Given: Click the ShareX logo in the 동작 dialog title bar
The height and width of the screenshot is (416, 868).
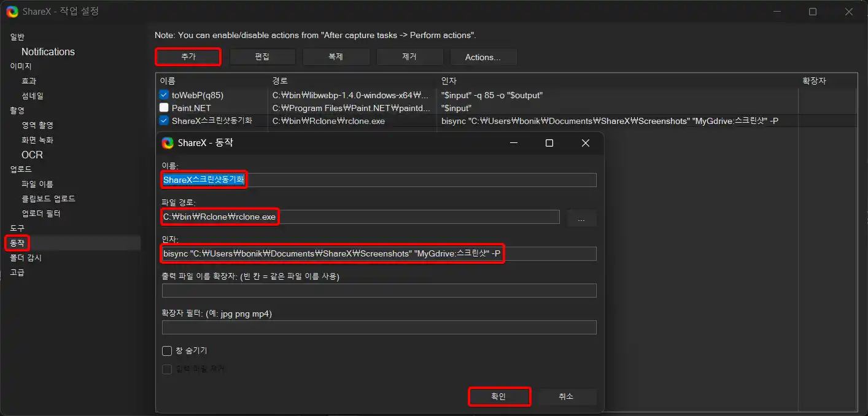Looking at the screenshot, I should [168, 143].
